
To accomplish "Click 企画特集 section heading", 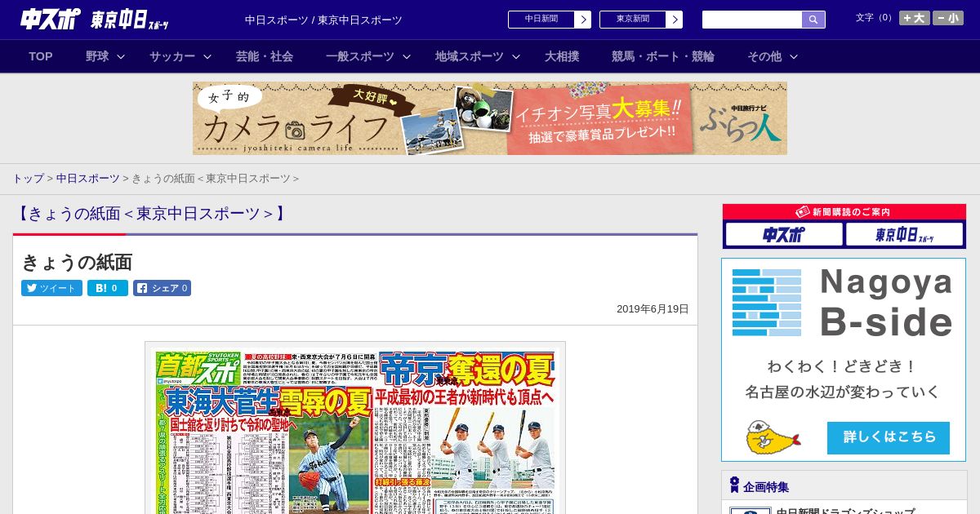I will (766, 487).
